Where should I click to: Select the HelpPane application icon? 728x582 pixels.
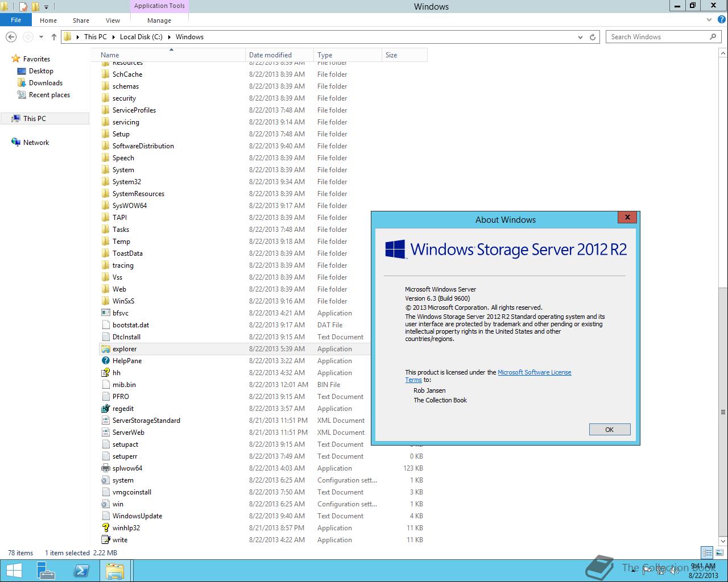click(x=106, y=361)
